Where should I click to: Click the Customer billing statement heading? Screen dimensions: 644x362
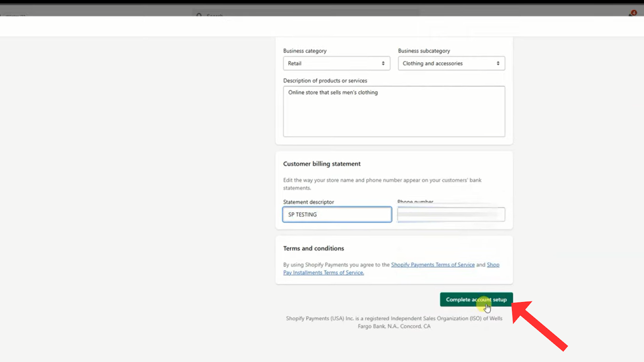pyautogui.click(x=322, y=164)
